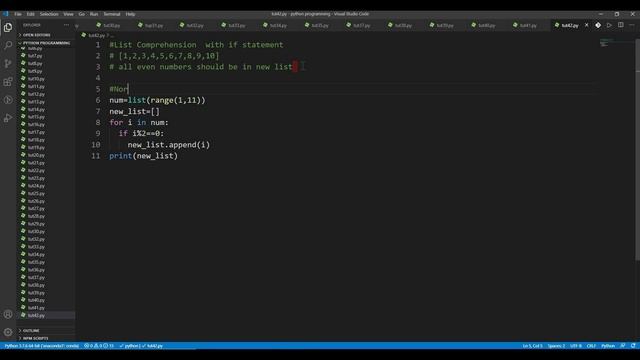The height and width of the screenshot is (360, 640).
Task: Run Python file with play icon
Action: pos(609,25)
